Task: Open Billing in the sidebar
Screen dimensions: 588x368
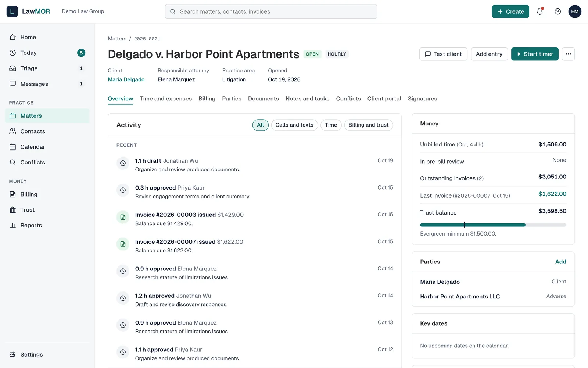Action: pos(47,194)
